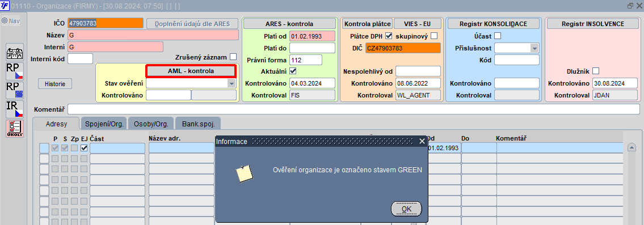
Task: Open the Příslušnost dropdown
Action: click(x=534, y=48)
